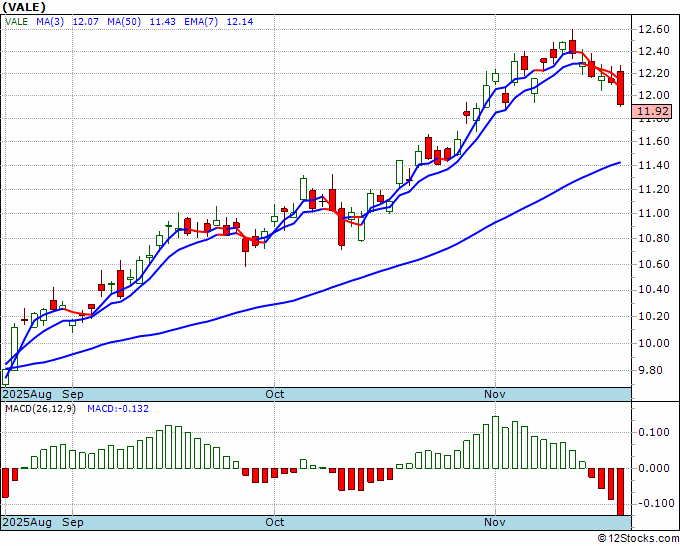Viewport: 680px width, 546px height.
Task: Click Oct on the MACD date axis
Action: tap(275, 522)
